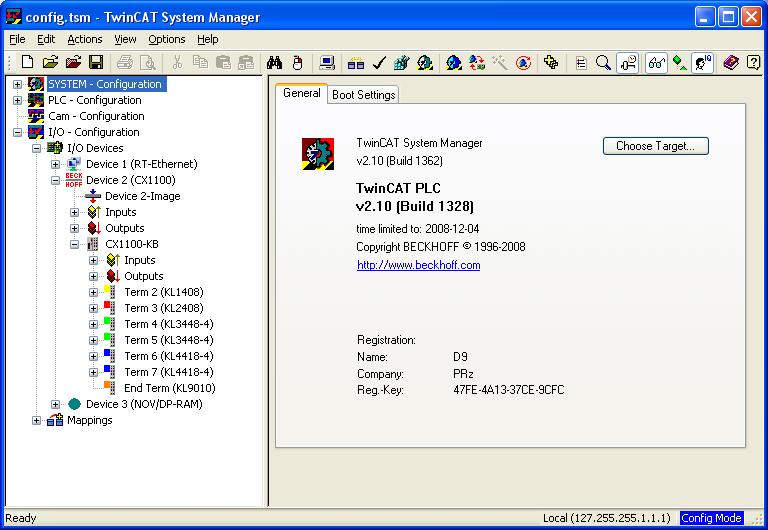Open the View menu
Screen dimensions: 768x530
click(125, 39)
